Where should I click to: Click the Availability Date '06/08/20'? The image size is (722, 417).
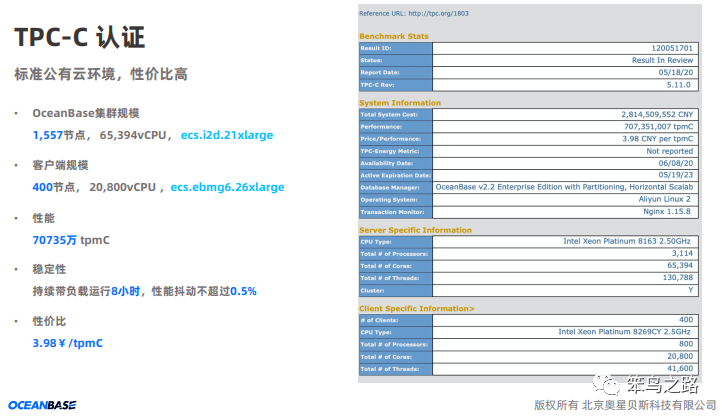pos(675,163)
